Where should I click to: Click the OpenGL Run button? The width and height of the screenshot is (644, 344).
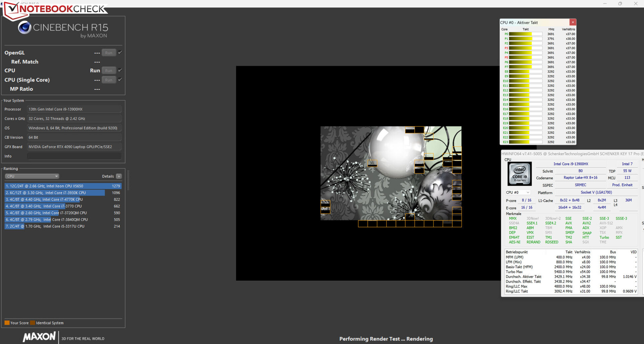coord(109,53)
